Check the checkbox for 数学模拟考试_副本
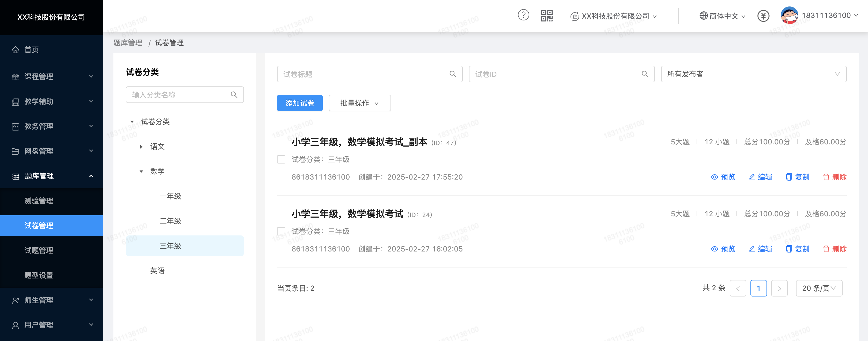Screen dimensions: 868x341 [x=281, y=159]
